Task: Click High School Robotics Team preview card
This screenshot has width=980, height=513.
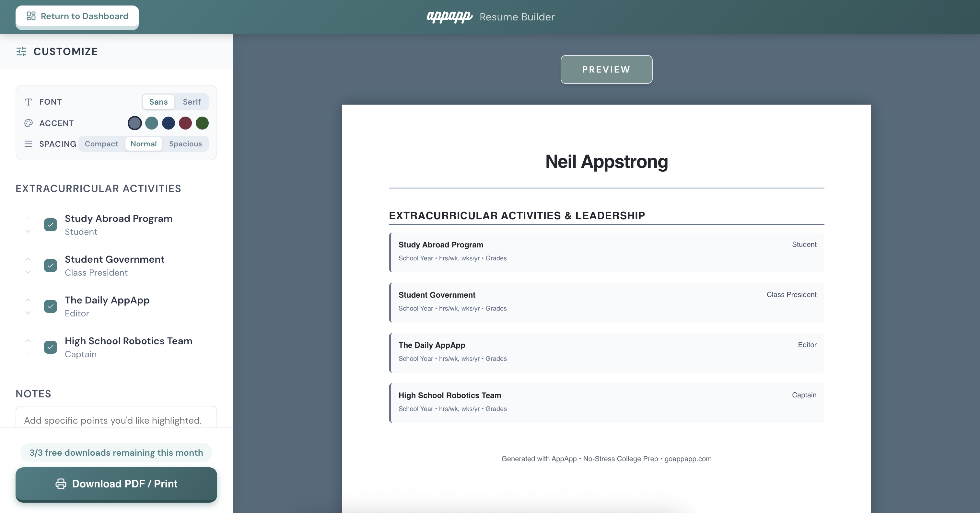Action: [x=606, y=403]
